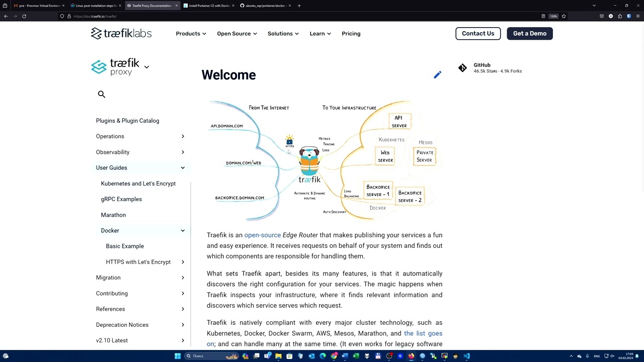Image resolution: width=644 pixels, height=362 pixels.
Task: Open Kubernetes and Let's Encrypt guide
Action: tap(138, 184)
